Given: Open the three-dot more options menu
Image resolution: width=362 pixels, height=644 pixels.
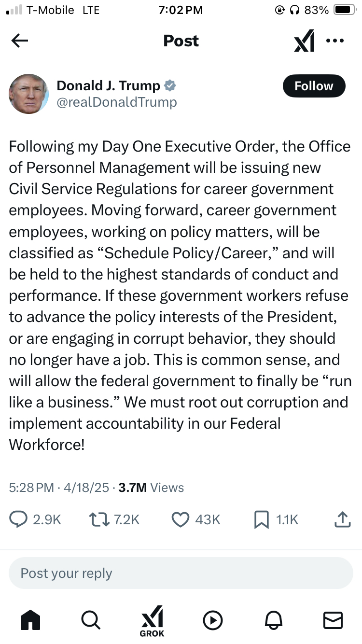Looking at the screenshot, I should coord(334,41).
